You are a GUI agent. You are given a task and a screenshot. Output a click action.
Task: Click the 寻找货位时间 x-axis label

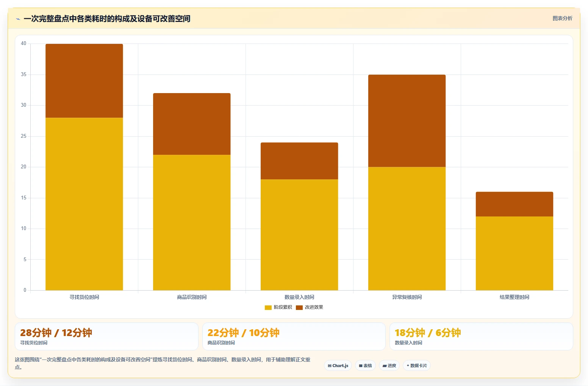(x=84, y=297)
